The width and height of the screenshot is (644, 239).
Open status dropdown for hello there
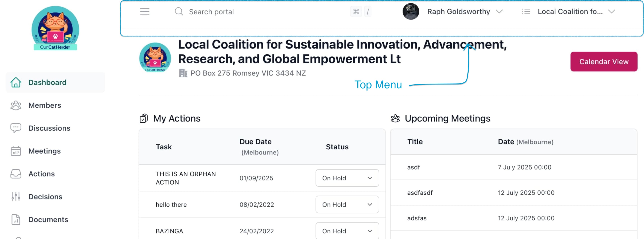click(347, 205)
